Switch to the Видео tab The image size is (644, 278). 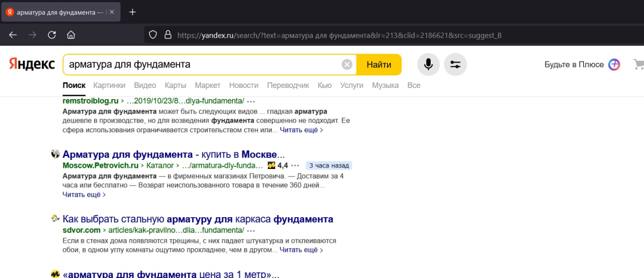[x=145, y=85]
